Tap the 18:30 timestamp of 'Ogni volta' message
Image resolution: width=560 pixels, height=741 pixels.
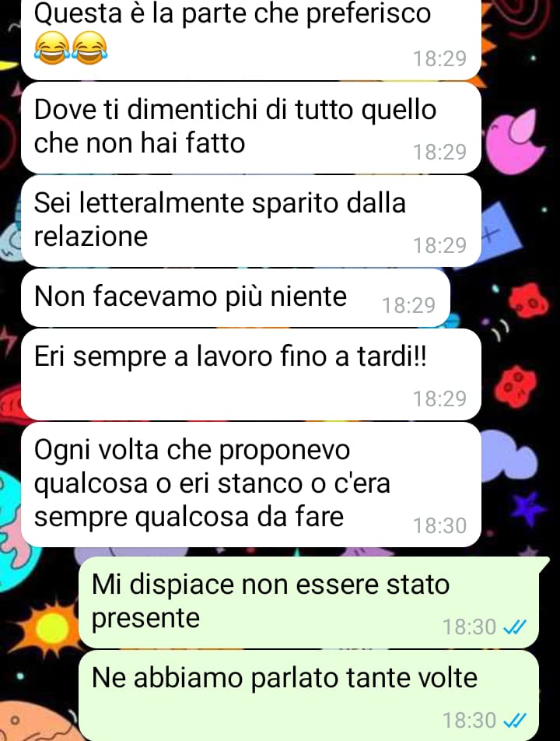click(x=439, y=525)
